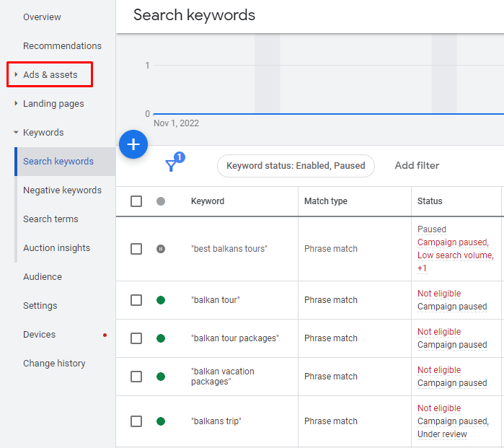This screenshot has height=448, width=504.
Task: Click the 'Nov 1, 2022' chart date label
Action: pos(176,123)
